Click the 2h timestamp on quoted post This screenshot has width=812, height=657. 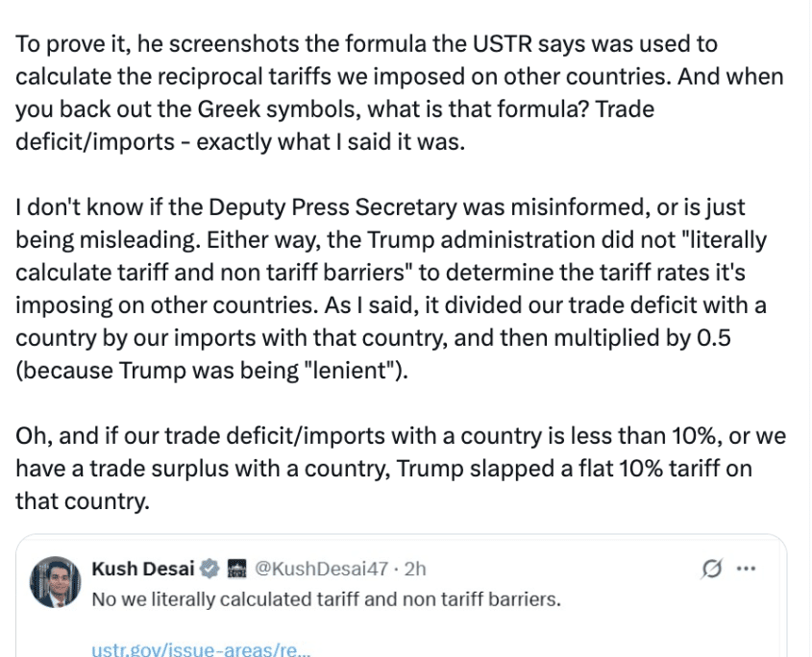tap(415, 569)
